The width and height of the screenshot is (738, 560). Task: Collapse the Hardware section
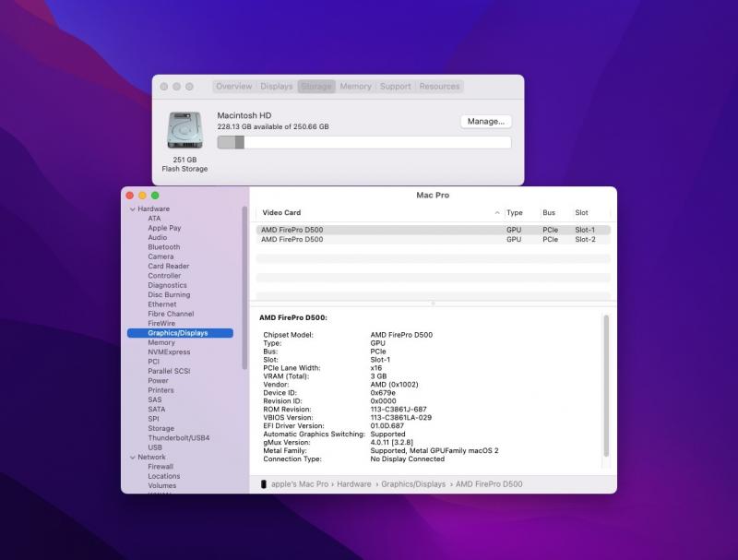(133, 209)
